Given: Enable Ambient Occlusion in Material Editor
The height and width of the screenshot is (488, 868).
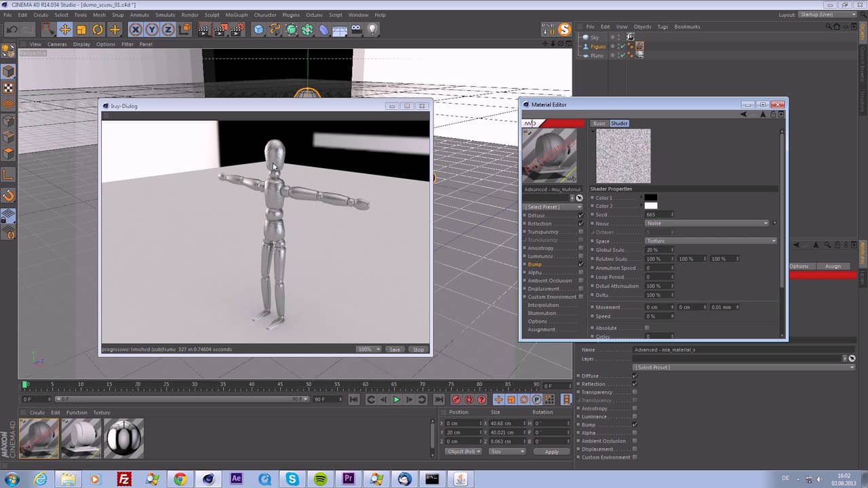Looking at the screenshot, I should tap(580, 281).
